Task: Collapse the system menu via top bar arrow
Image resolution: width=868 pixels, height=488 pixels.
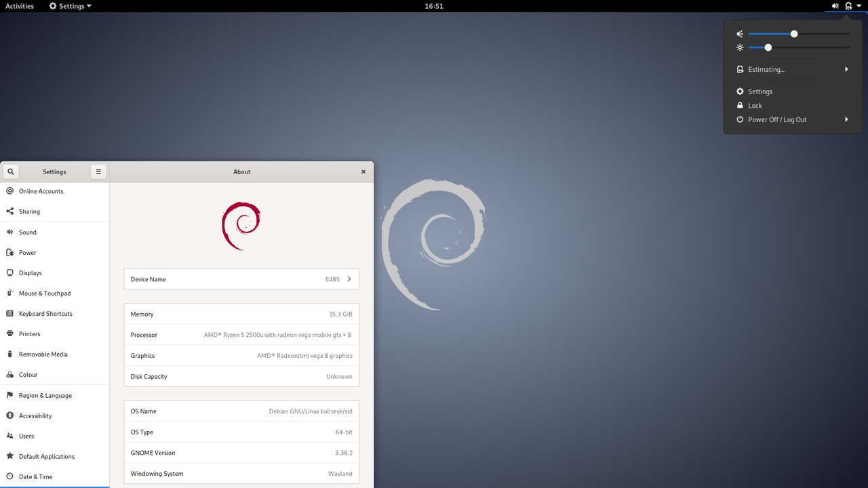Action: click(x=859, y=5)
